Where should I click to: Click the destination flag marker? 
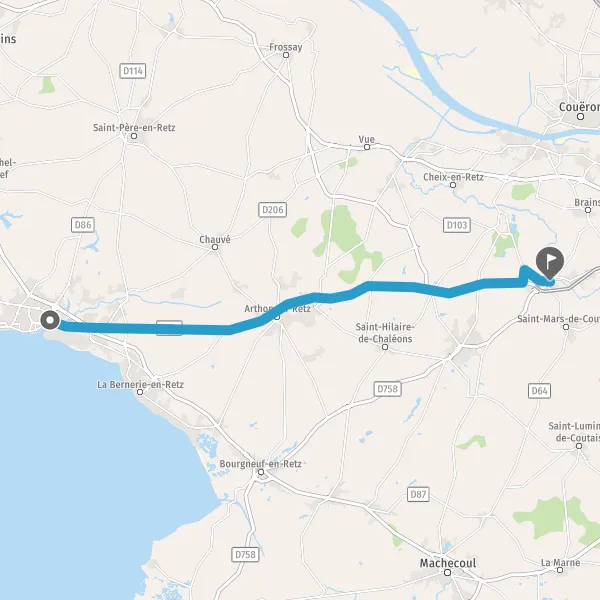[549, 263]
